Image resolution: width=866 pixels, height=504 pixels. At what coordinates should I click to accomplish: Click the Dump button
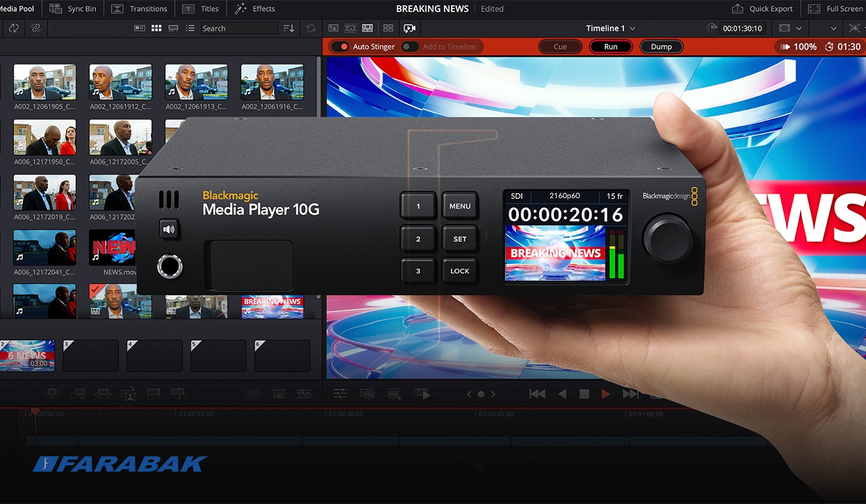pyautogui.click(x=661, y=47)
